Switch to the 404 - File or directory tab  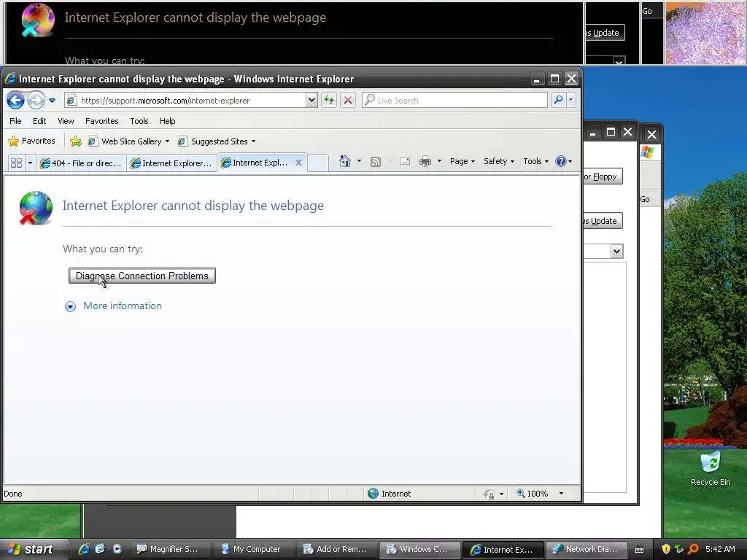[81, 163]
